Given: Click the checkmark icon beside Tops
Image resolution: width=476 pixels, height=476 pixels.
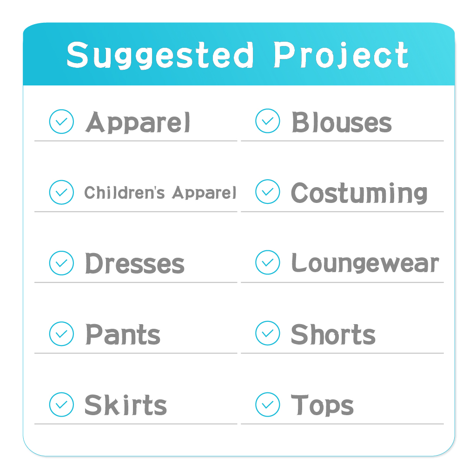Looking at the screenshot, I should pyautogui.click(x=267, y=404).
